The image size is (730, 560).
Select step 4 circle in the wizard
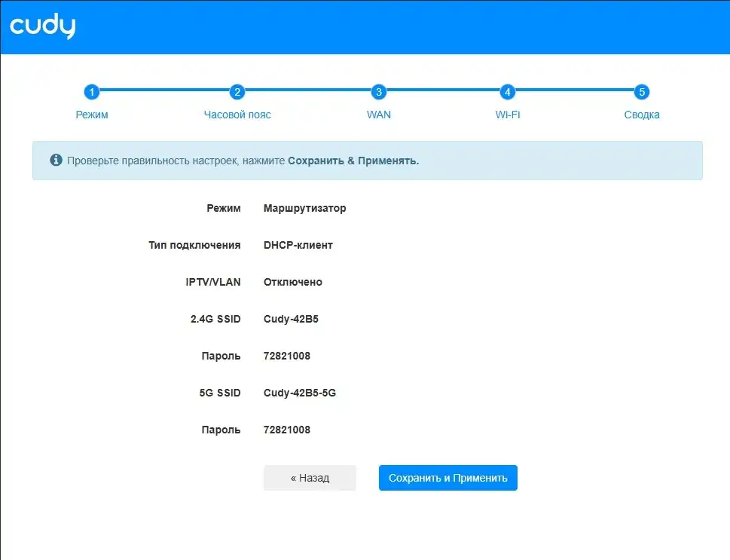508,92
